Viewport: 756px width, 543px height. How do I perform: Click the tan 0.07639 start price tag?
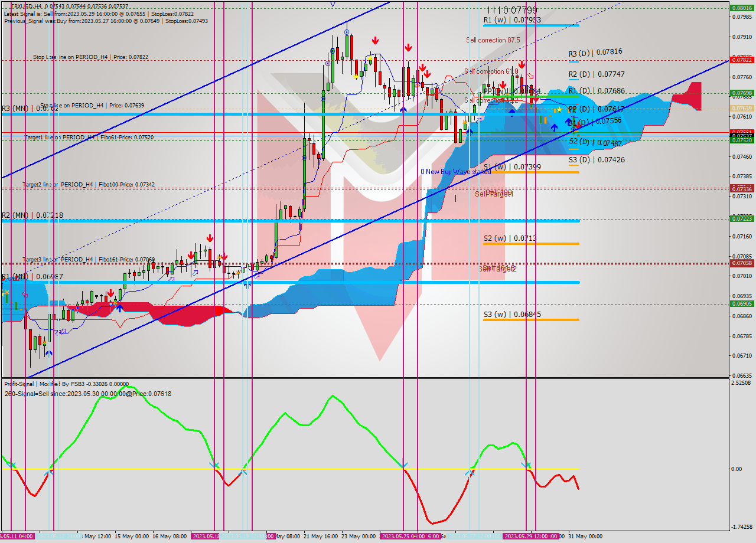[x=741, y=109]
